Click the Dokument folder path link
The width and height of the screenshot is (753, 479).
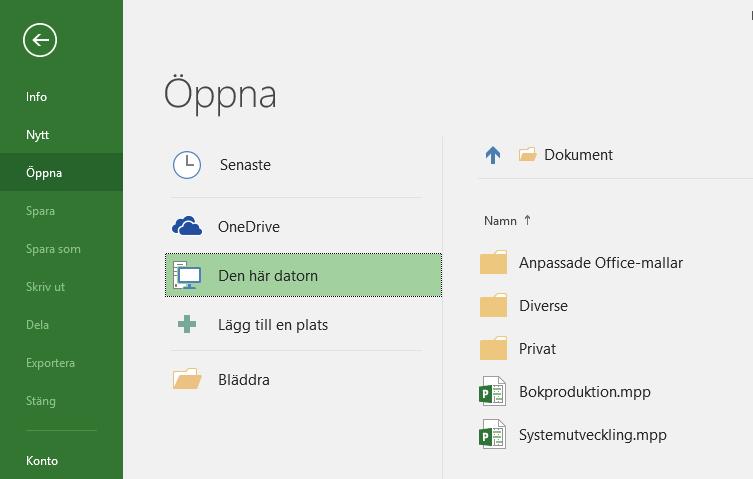(578, 155)
